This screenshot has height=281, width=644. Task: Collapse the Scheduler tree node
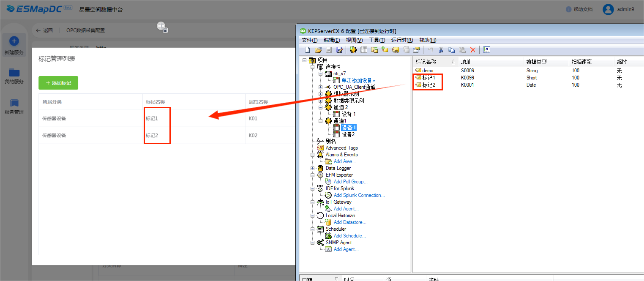click(x=313, y=229)
